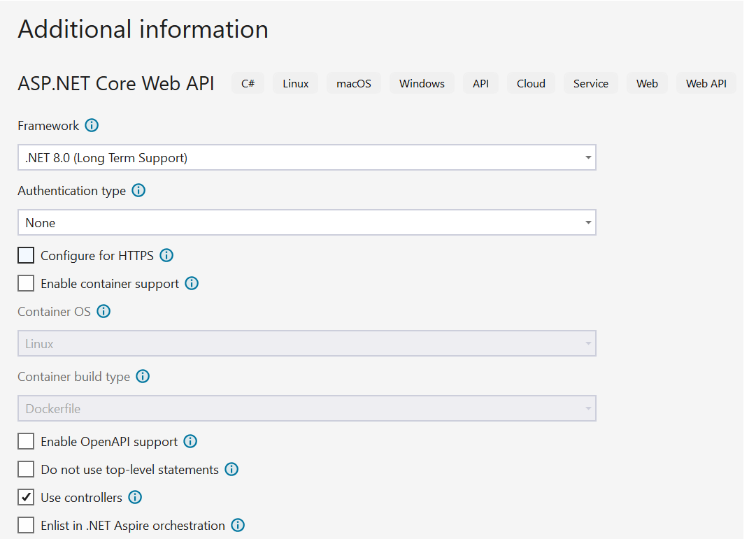756x539 pixels.
Task: Enable Enlist in .NET Aspire orchestration
Action: tap(26, 525)
